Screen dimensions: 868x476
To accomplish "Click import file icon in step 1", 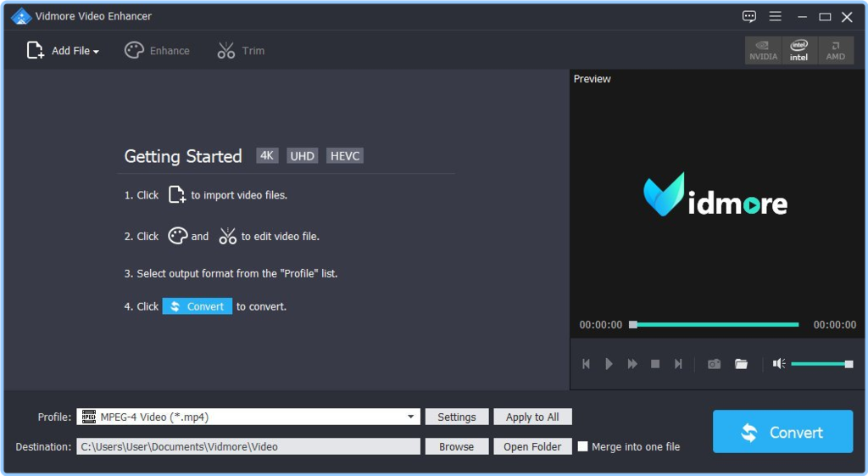I will point(176,194).
